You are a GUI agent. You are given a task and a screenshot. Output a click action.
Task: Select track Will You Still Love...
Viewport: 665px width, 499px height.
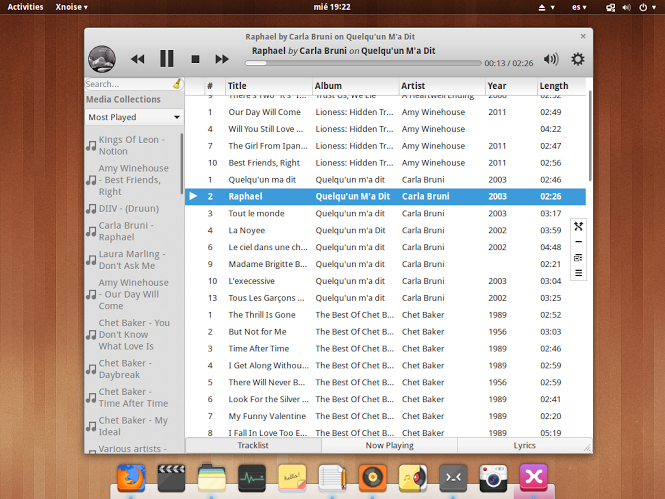pos(386,129)
